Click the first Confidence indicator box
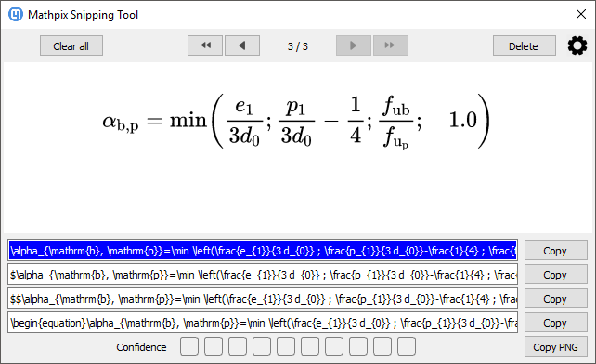The image size is (596, 364). point(189,346)
